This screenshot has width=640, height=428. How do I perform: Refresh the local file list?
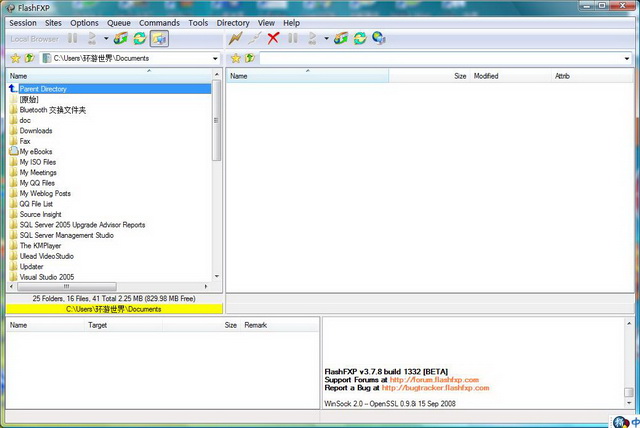pyautogui.click(x=140, y=38)
